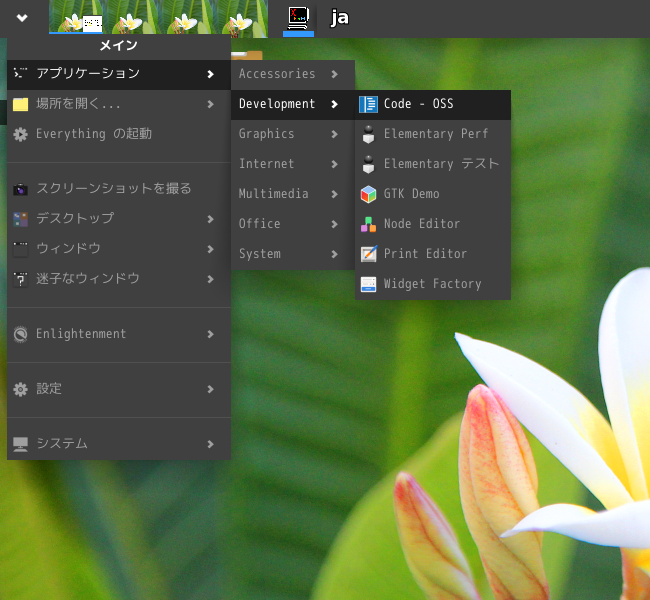Open the Accessories category
The height and width of the screenshot is (600, 650).
coord(293,75)
